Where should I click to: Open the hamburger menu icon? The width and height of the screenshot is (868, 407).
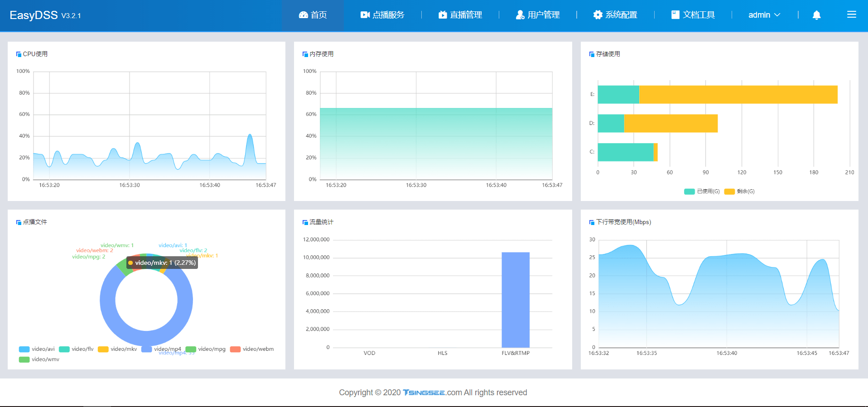click(x=852, y=14)
